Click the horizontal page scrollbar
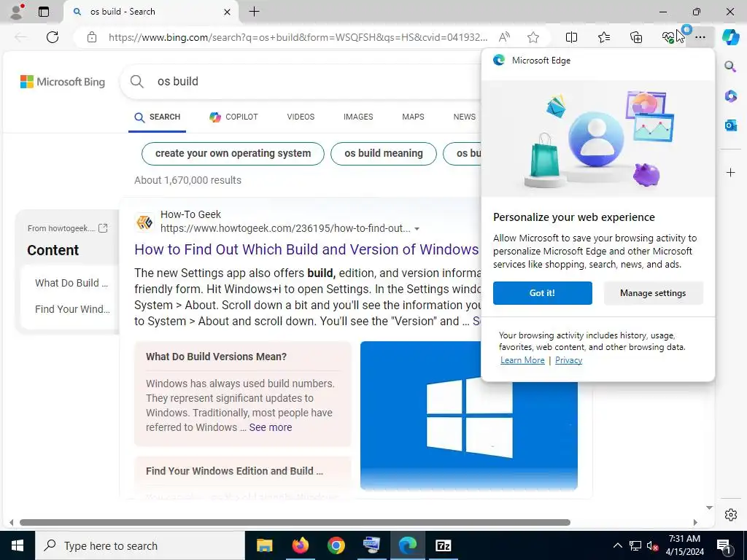 (295, 522)
